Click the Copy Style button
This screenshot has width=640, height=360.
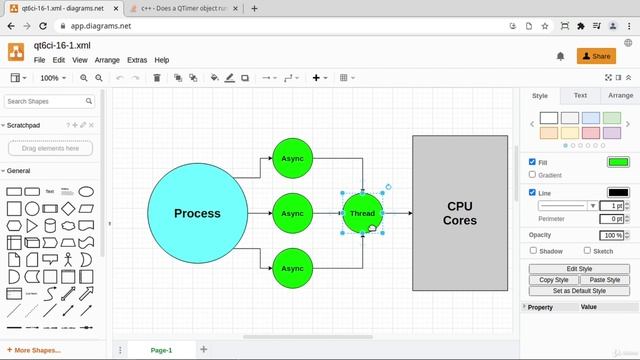553,280
